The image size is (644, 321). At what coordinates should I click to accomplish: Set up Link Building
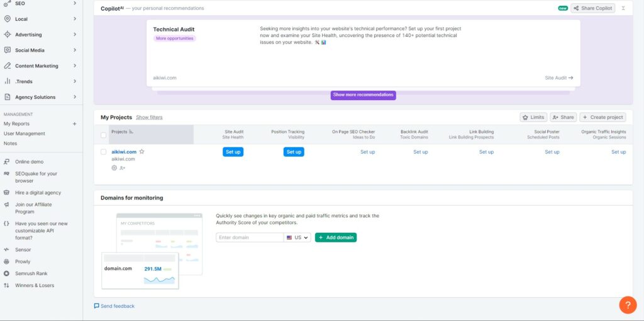coord(486,152)
